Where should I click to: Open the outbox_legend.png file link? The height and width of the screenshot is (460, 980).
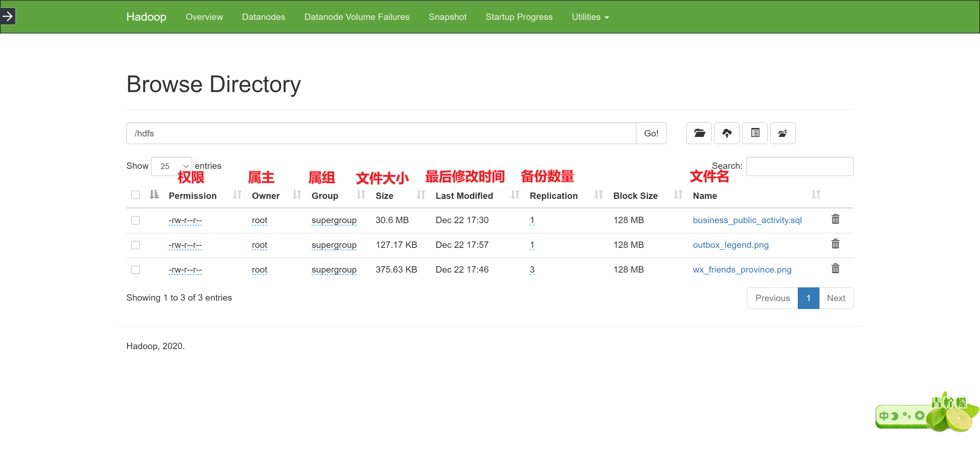click(730, 245)
